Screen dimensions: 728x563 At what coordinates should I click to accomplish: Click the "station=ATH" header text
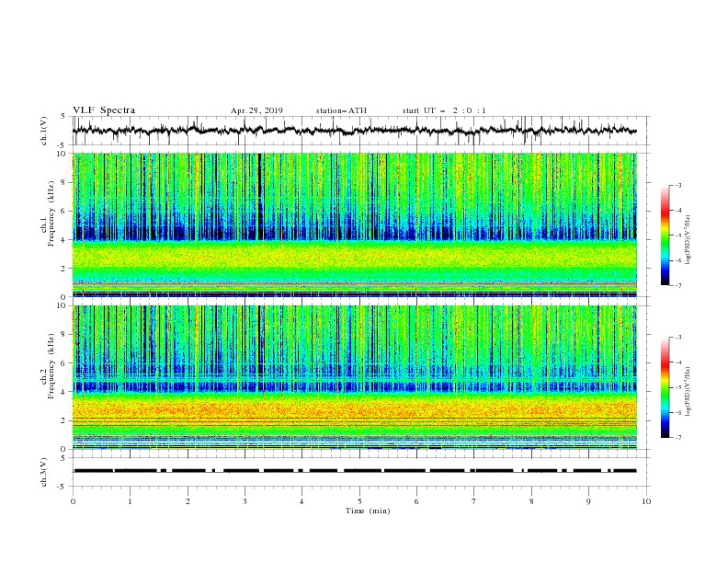[x=341, y=110]
